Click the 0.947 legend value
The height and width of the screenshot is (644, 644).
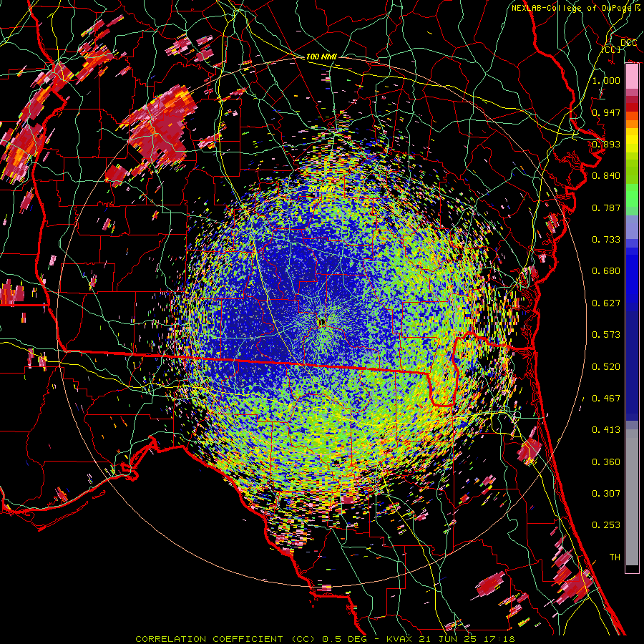[606, 112]
